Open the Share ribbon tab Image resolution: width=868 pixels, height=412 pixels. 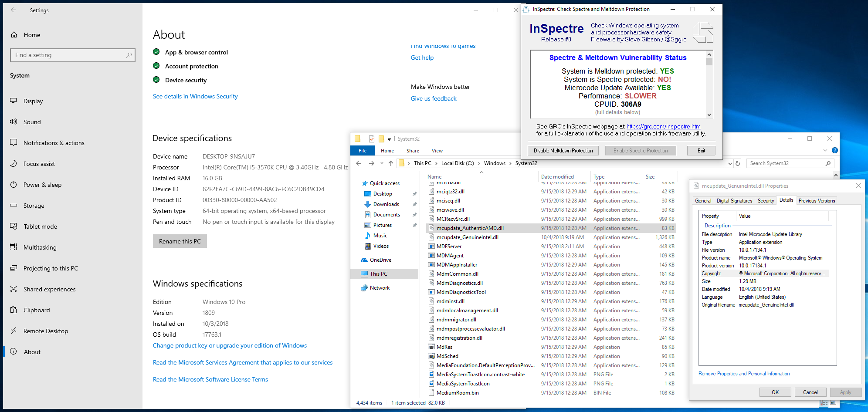tap(413, 151)
